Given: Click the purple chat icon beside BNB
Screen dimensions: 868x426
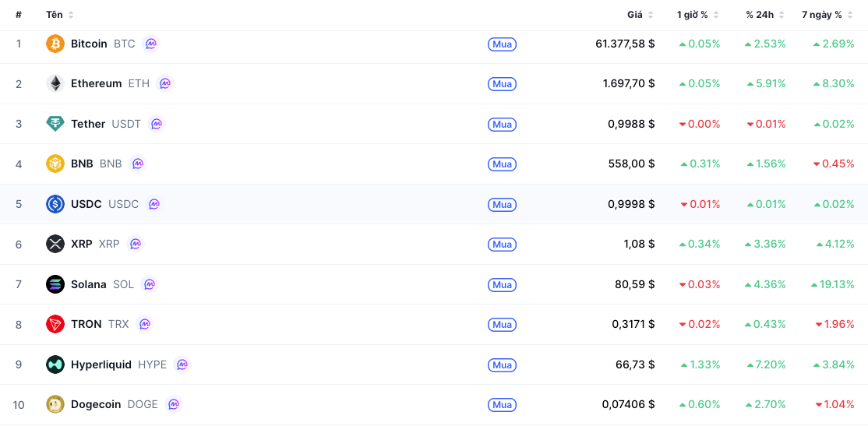Looking at the screenshot, I should point(138,164).
